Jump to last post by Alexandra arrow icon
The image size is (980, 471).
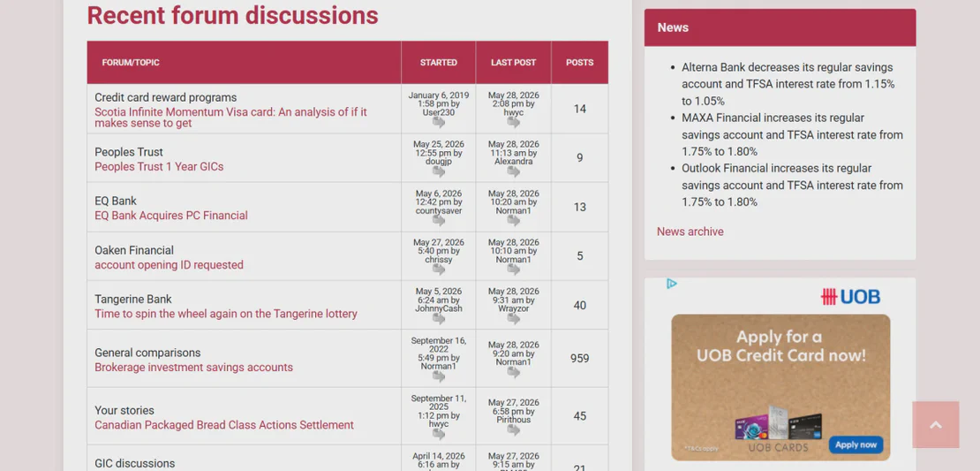pyautogui.click(x=514, y=171)
